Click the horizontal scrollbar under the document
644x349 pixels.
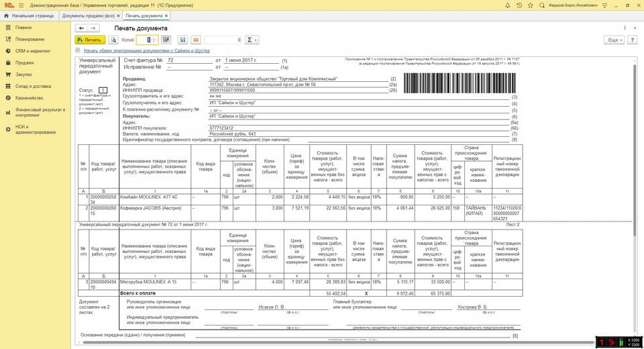[x=337, y=342]
